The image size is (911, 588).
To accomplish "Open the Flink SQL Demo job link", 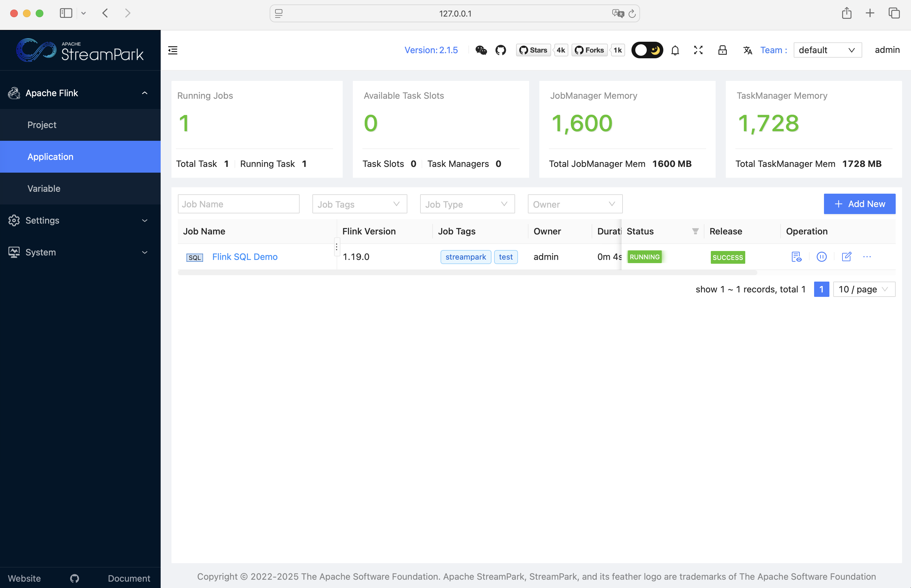I will tap(244, 257).
